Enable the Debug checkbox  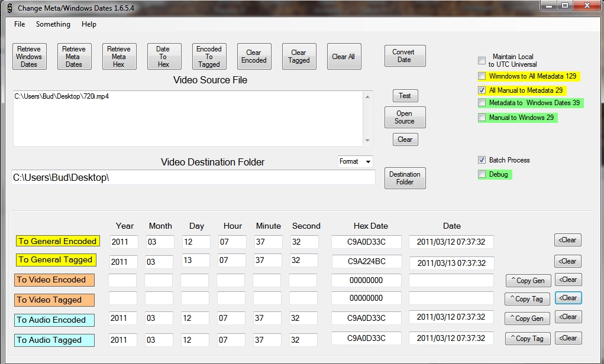click(x=482, y=174)
